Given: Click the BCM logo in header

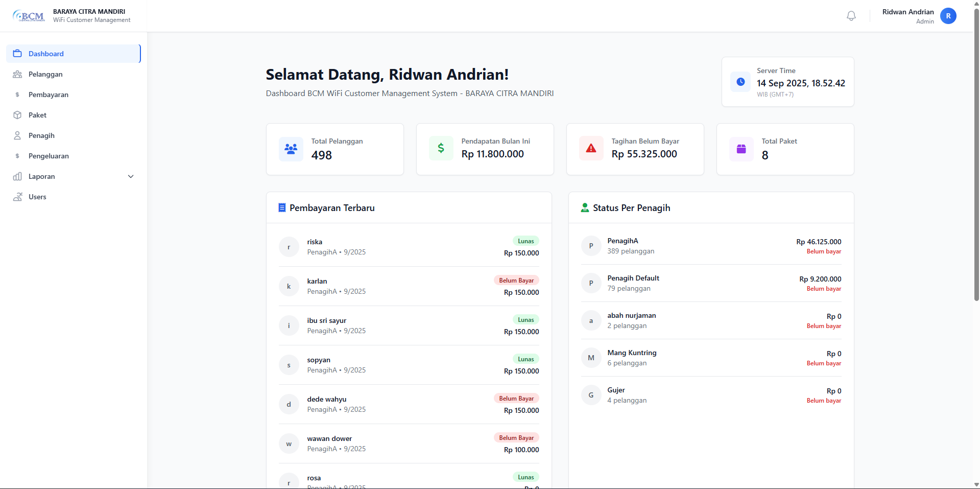Looking at the screenshot, I should [x=29, y=16].
